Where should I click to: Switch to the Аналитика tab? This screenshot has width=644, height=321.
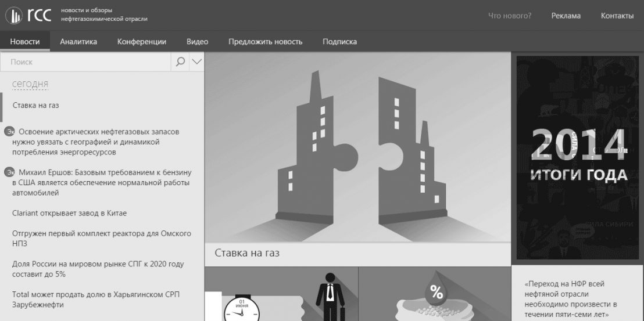(78, 41)
